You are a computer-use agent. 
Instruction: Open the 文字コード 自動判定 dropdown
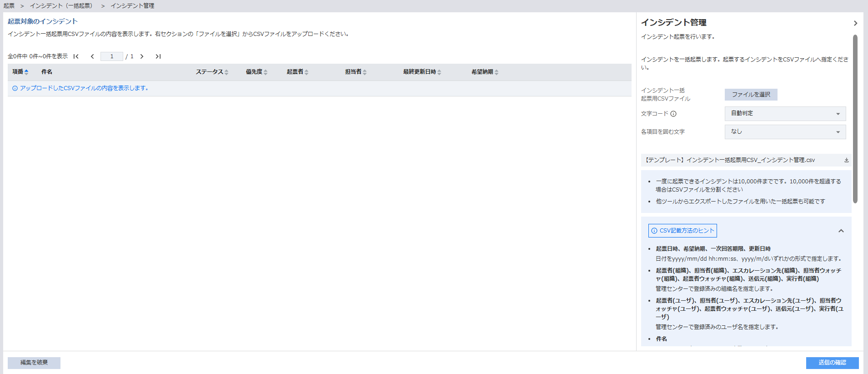[x=785, y=113]
